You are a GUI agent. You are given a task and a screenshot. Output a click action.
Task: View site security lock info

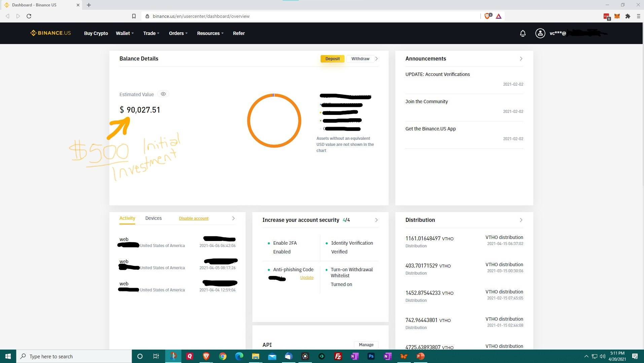[x=147, y=16]
